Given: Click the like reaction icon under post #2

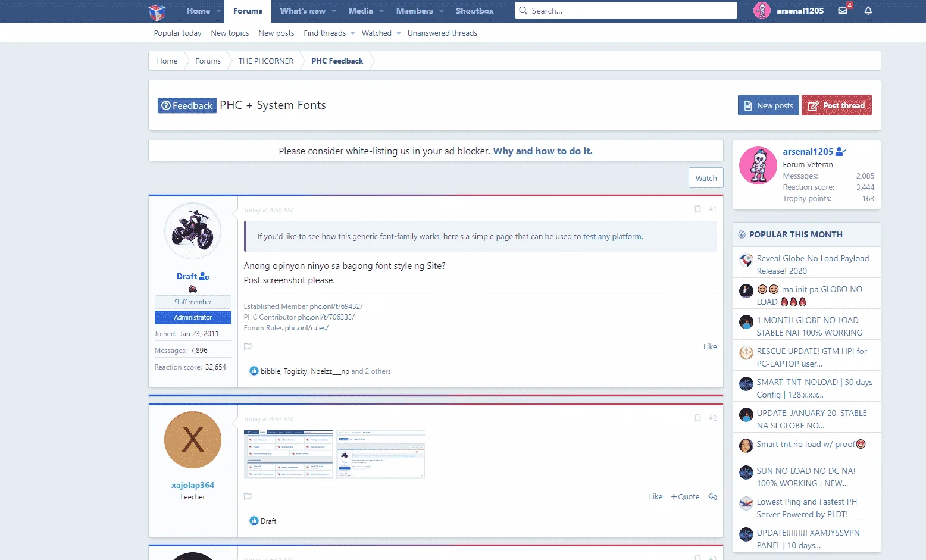Looking at the screenshot, I should [x=254, y=521].
